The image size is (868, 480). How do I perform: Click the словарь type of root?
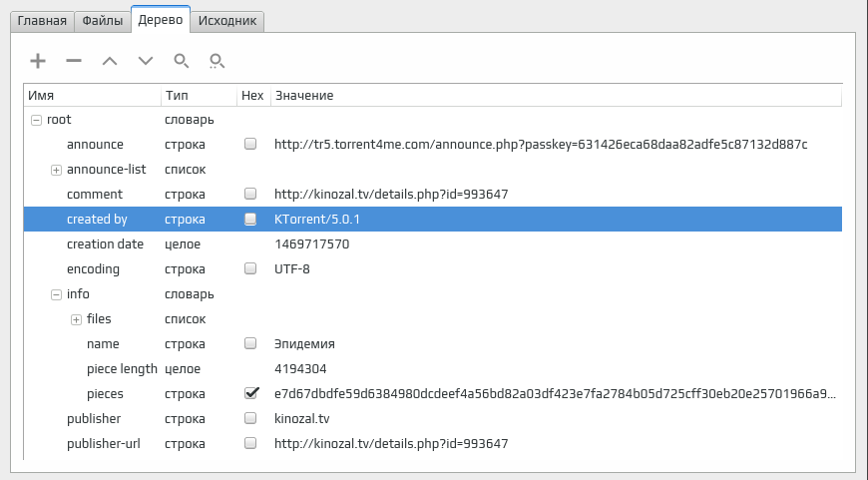(x=190, y=120)
